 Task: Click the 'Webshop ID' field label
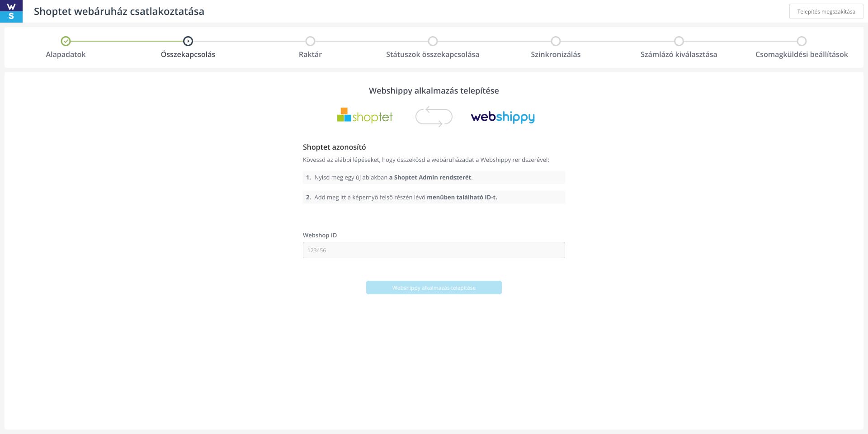point(320,235)
